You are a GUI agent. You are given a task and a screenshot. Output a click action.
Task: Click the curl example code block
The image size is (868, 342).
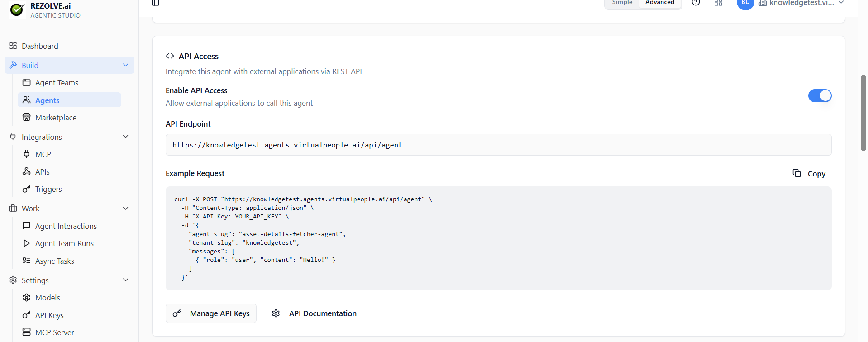click(498, 238)
